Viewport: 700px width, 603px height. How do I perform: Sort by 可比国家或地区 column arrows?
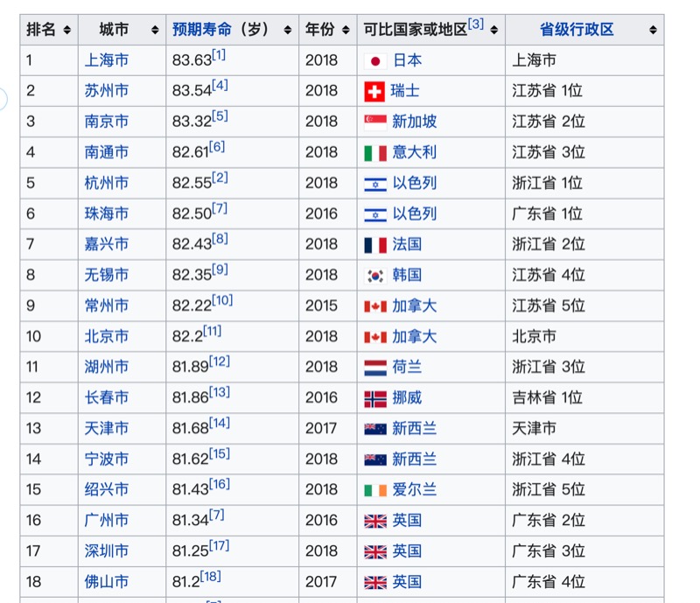point(494,30)
